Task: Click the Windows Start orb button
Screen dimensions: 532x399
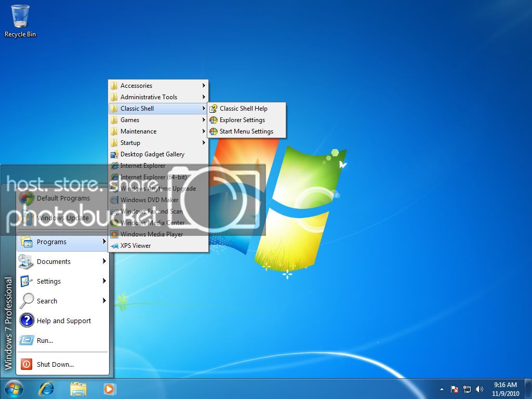Action: pyautogui.click(x=14, y=389)
